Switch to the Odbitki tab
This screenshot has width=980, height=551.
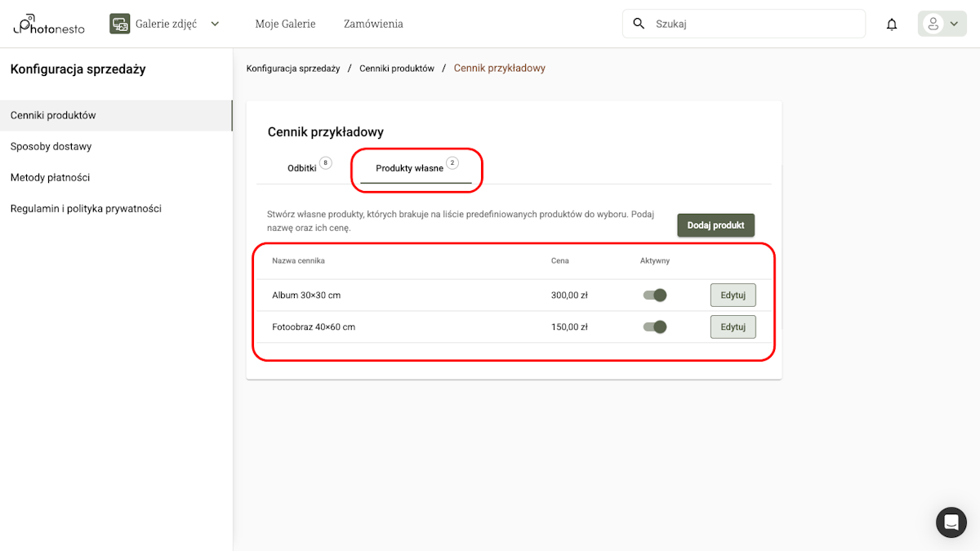pyautogui.click(x=302, y=168)
